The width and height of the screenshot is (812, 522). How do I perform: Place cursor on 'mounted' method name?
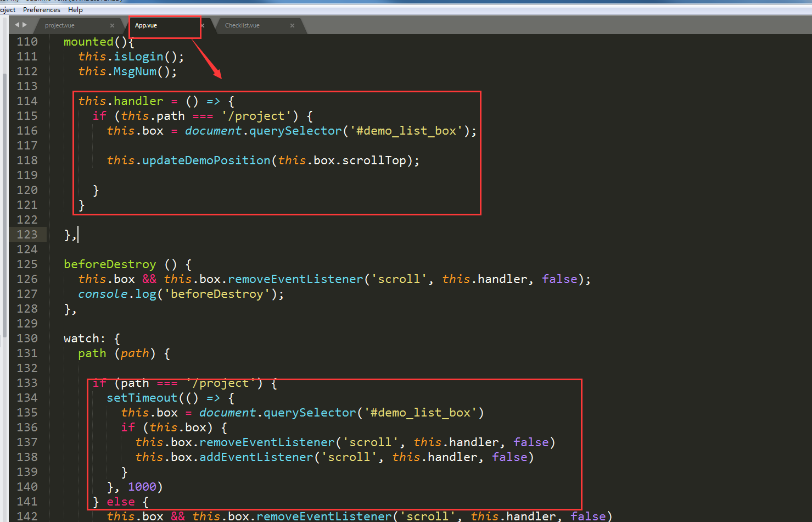click(x=88, y=42)
